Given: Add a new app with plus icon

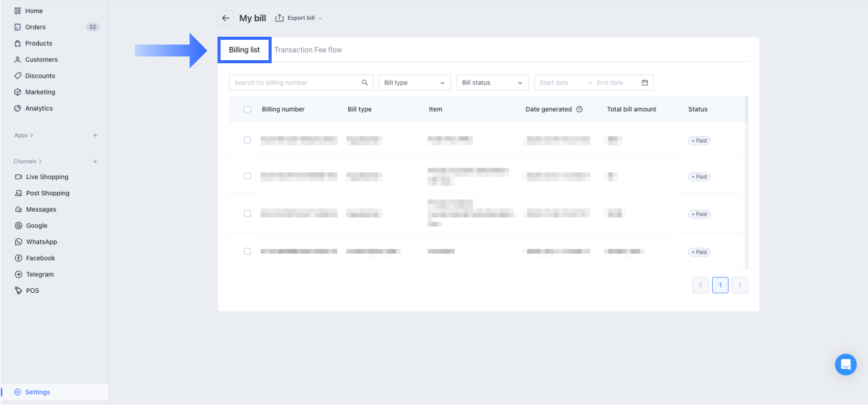Looking at the screenshot, I should point(95,136).
